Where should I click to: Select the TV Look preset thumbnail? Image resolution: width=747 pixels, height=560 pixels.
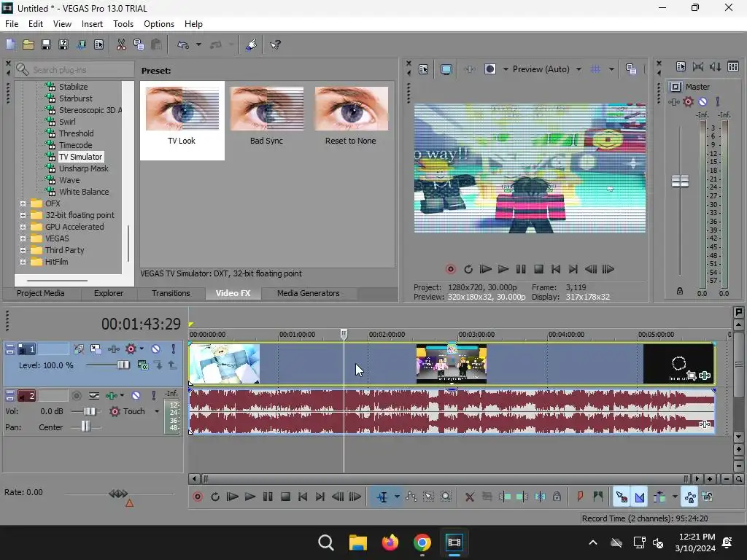tap(182, 109)
